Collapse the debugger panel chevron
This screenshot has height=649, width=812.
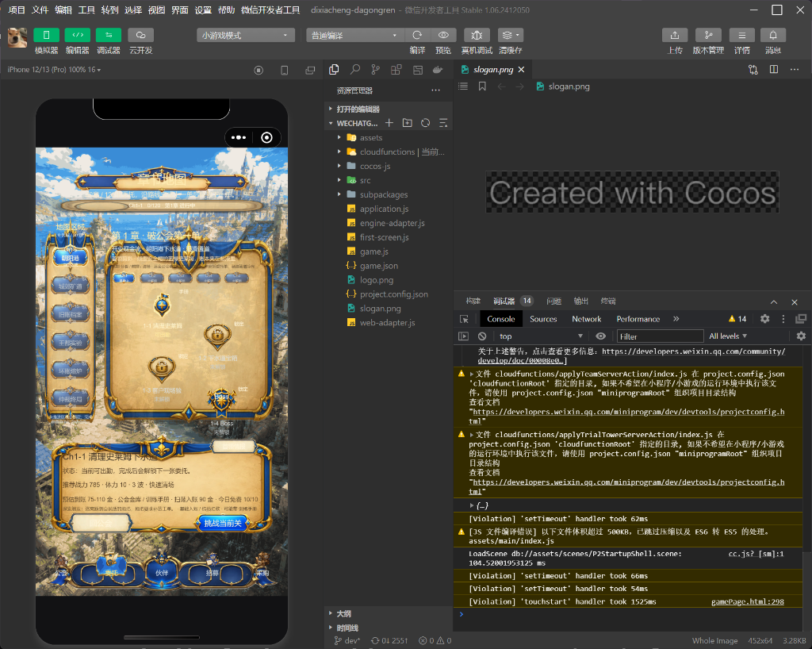(x=774, y=302)
